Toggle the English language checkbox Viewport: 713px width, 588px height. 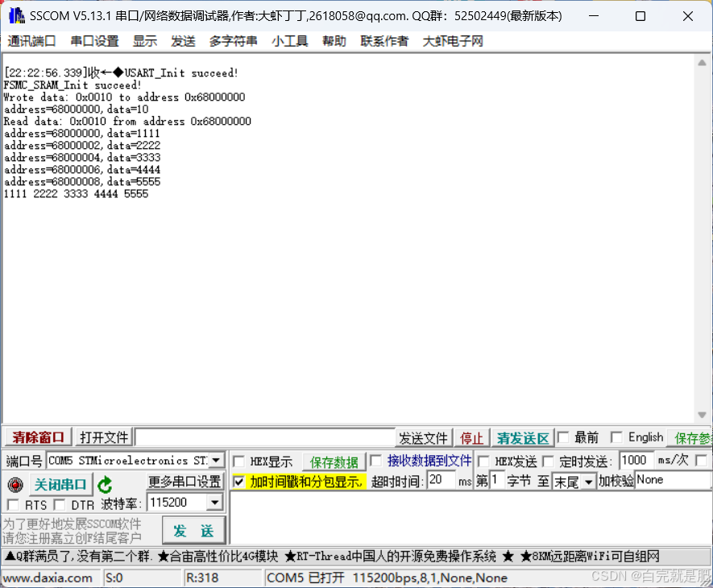(616, 437)
